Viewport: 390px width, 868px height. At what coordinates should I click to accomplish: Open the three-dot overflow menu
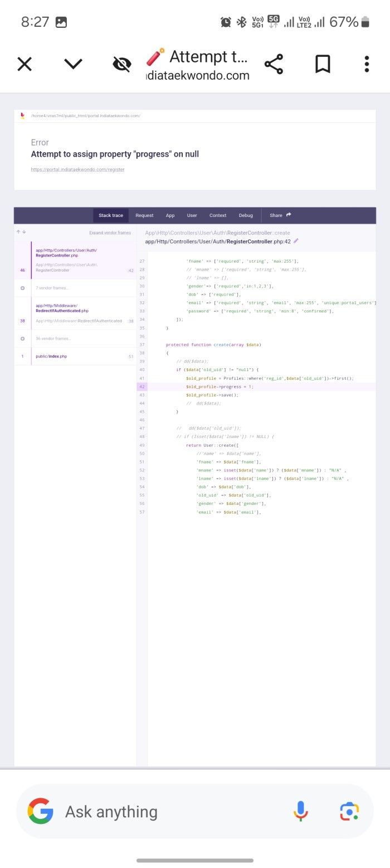[367, 64]
